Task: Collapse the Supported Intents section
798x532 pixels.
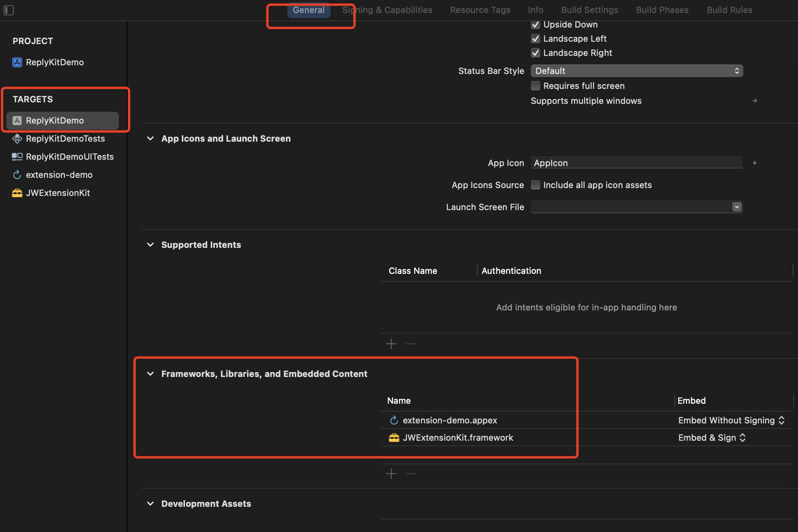Action: (x=150, y=245)
